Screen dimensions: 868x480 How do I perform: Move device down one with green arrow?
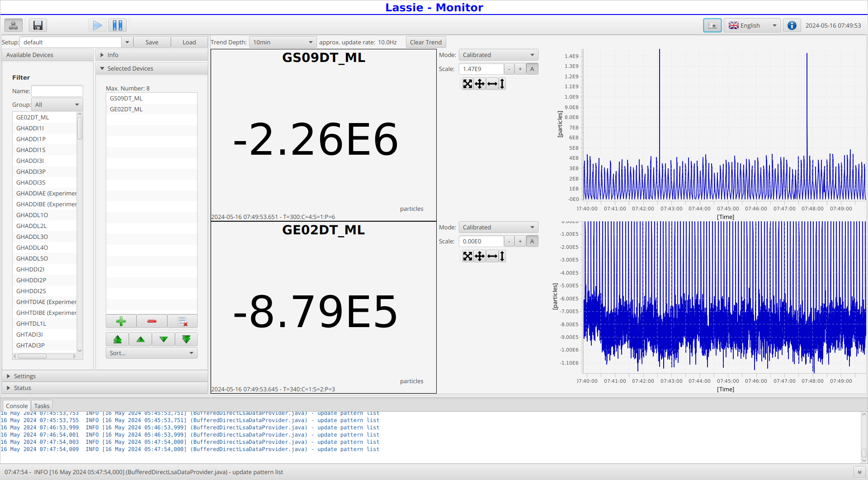164,339
